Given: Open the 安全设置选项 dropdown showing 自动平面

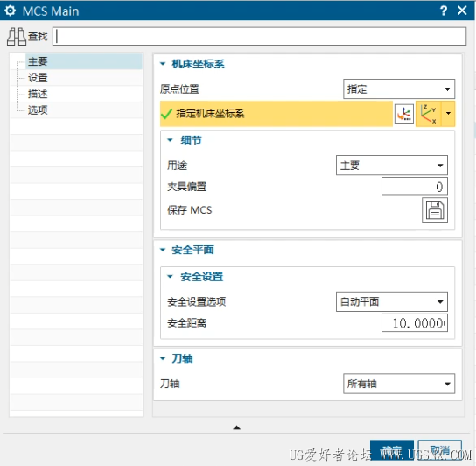Looking at the screenshot, I should [392, 301].
